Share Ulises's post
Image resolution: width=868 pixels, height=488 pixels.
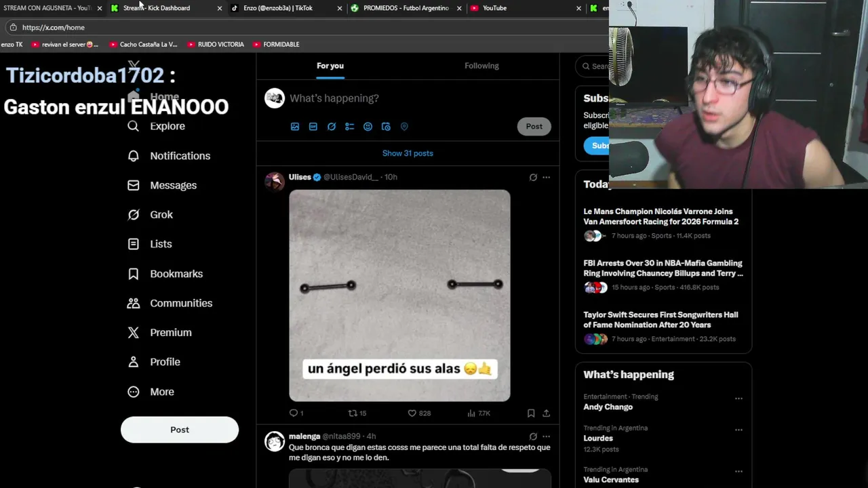(x=546, y=413)
